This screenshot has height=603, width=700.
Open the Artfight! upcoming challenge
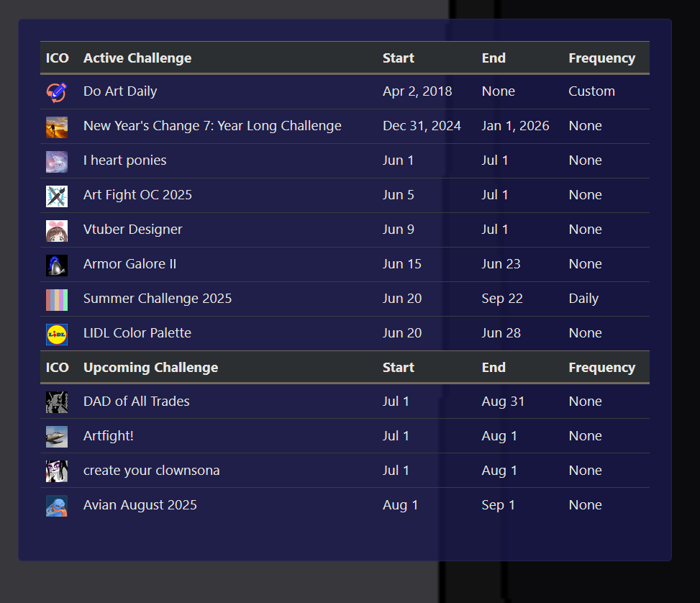pyautogui.click(x=109, y=436)
